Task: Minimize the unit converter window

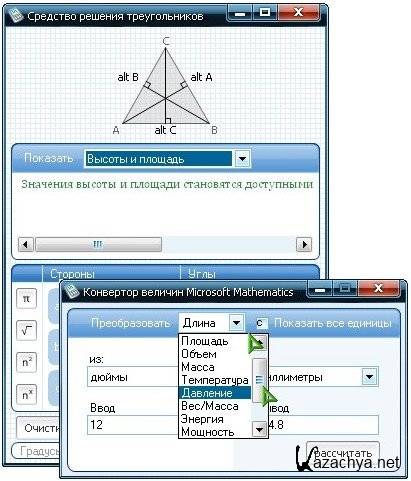Action: (x=320, y=289)
